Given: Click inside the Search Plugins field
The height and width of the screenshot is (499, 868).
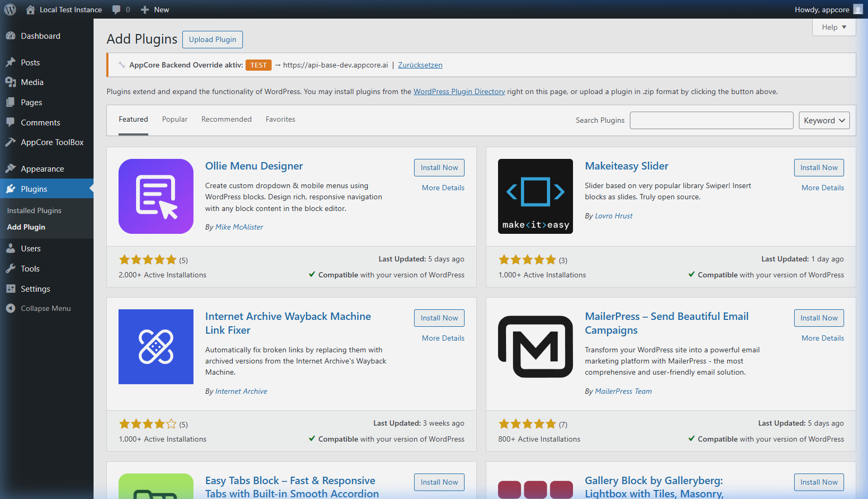Looking at the screenshot, I should click(x=711, y=120).
